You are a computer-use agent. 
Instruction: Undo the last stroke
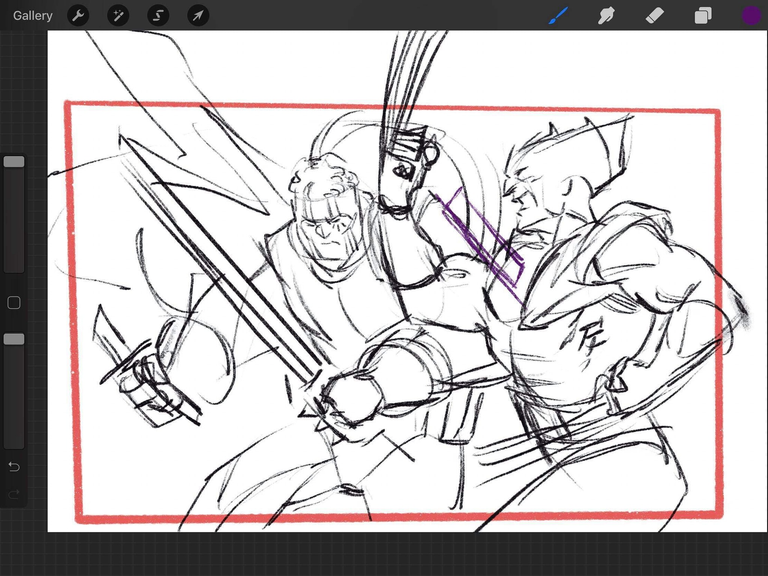click(x=14, y=466)
